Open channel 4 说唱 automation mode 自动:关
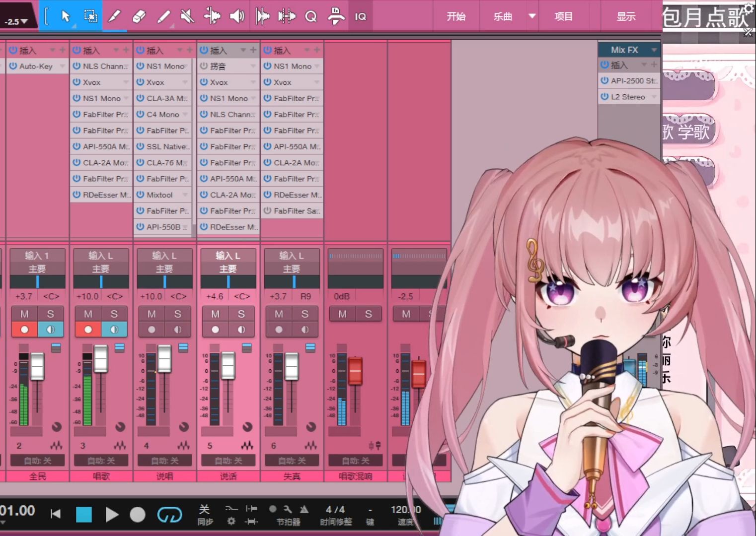The width and height of the screenshot is (756, 536). (x=164, y=461)
